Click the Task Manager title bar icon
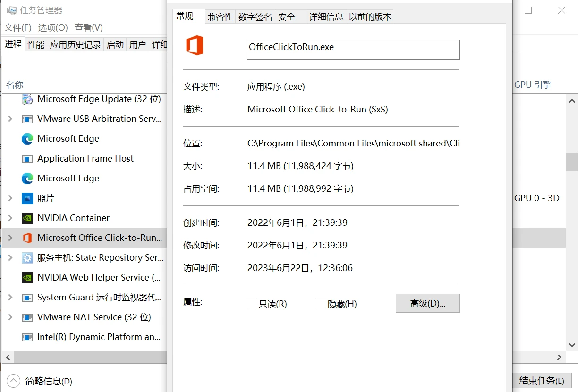The height and width of the screenshot is (392, 578). (12, 10)
